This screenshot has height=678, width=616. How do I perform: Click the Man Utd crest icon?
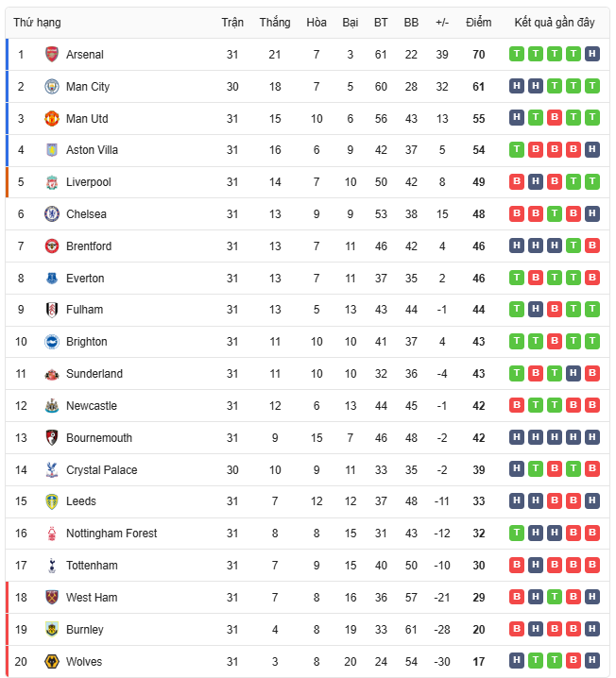pos(52,119)
